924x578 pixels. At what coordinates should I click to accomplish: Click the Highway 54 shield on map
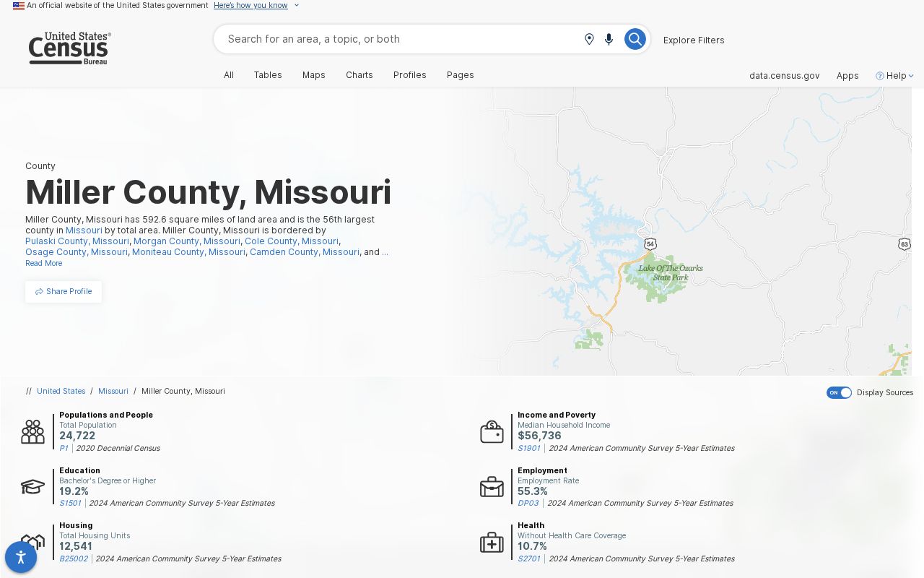tap(650, 244)
